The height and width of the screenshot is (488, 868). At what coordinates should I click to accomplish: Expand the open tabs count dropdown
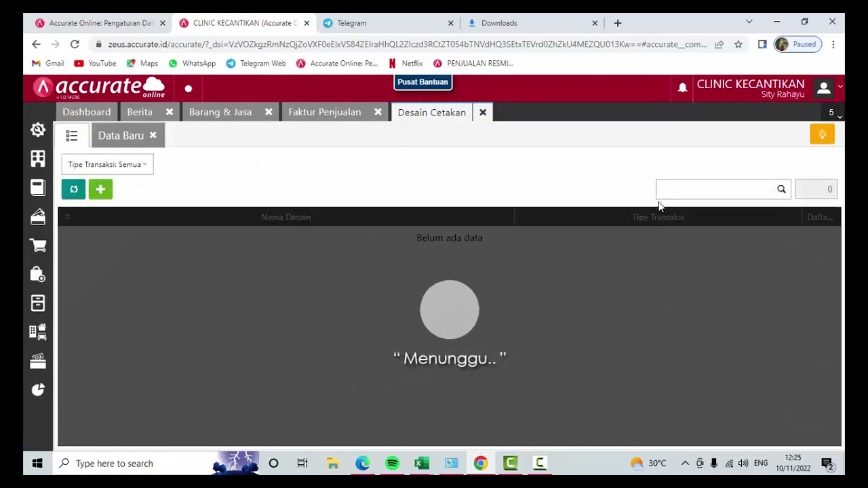point(835,113)
